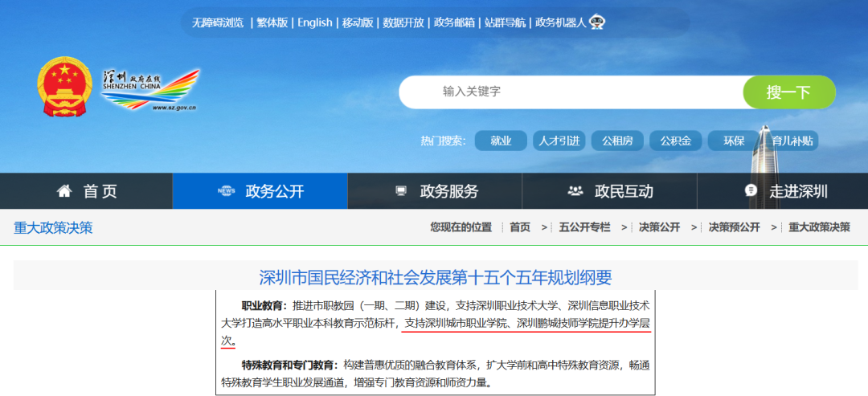Click the 职业教育 bold heading
This screenshot has height=396, width=868.
point(264,305)
